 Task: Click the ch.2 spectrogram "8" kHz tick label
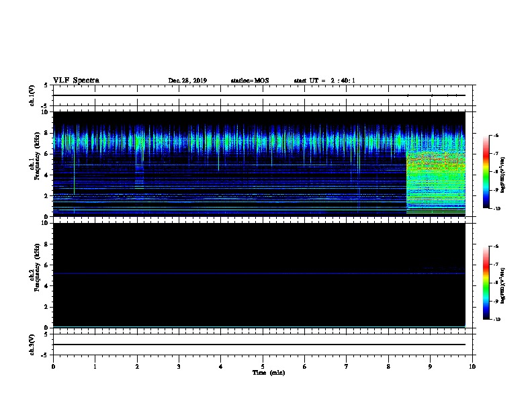coord(47,244)
